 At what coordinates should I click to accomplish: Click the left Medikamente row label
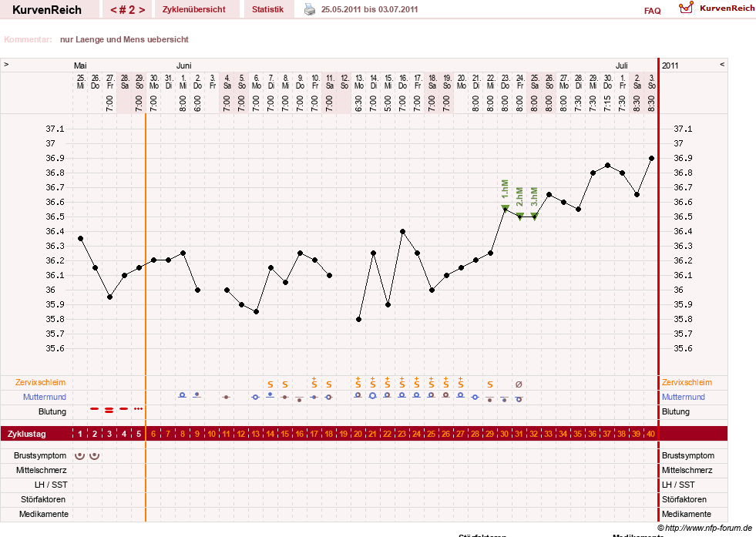coord(44,514)
